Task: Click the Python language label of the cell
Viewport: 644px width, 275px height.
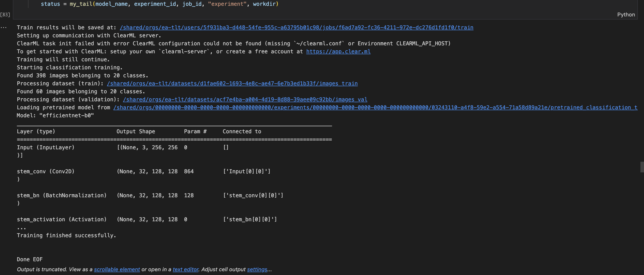Action: pos(626,14)
